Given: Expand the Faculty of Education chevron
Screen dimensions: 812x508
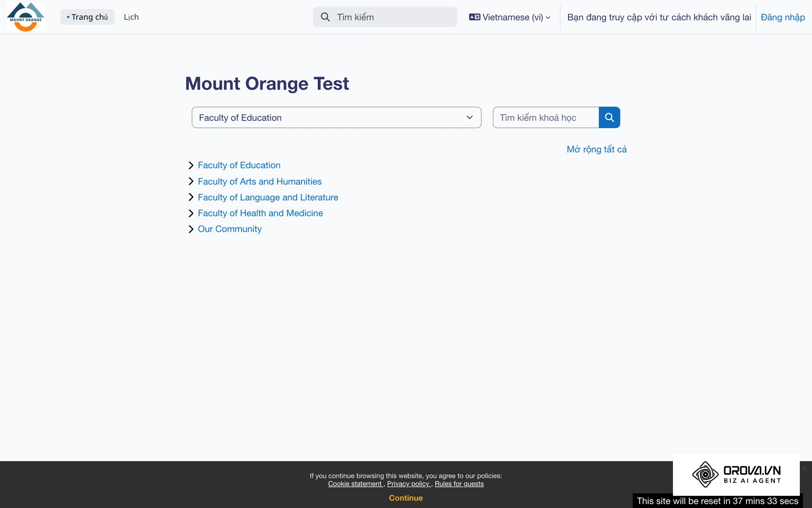Looking at the screenshot, I should (x=191, y=166).
